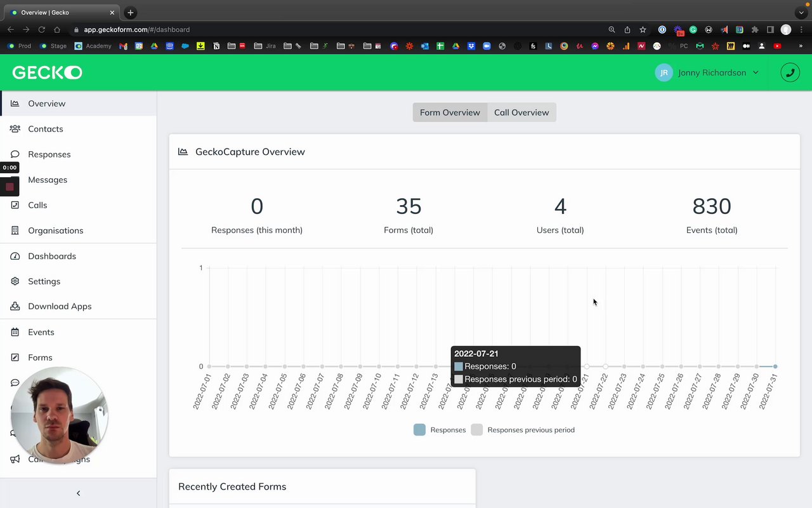812x508 pixels.
Task: Open a new browser tab
Action: pyautogui.click(x=130, y=13)
